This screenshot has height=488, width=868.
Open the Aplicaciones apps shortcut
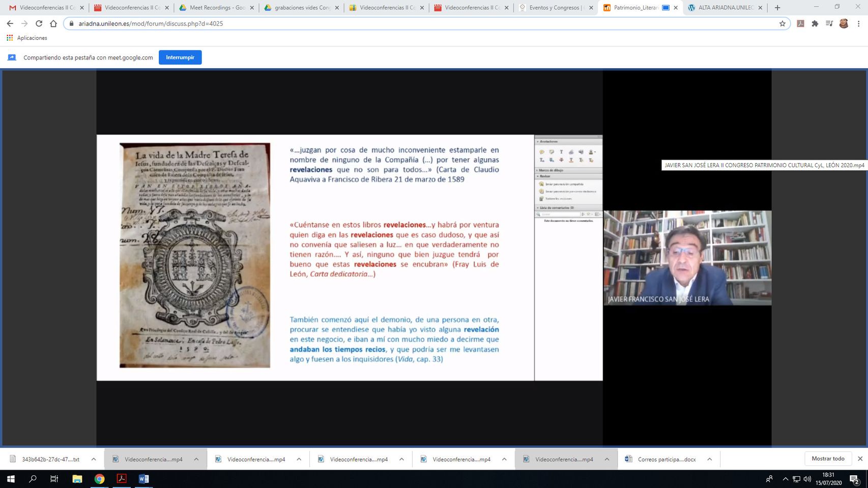click(x=26, y=38)
